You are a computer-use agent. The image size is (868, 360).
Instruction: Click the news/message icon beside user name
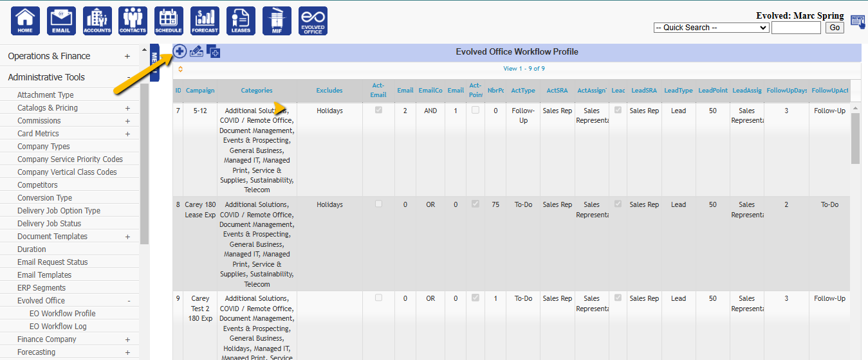858,21
